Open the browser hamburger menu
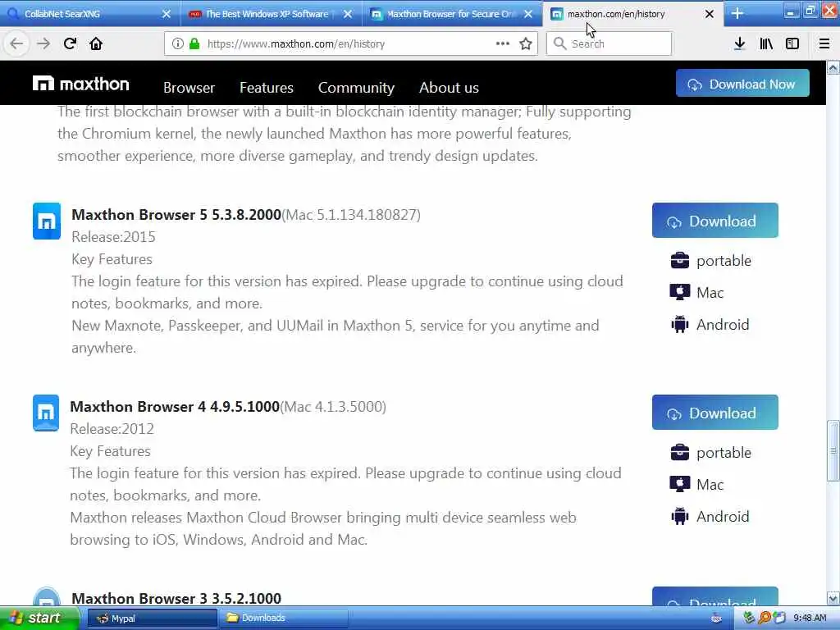This screenshot has width=840, height=630. point(824,43)
